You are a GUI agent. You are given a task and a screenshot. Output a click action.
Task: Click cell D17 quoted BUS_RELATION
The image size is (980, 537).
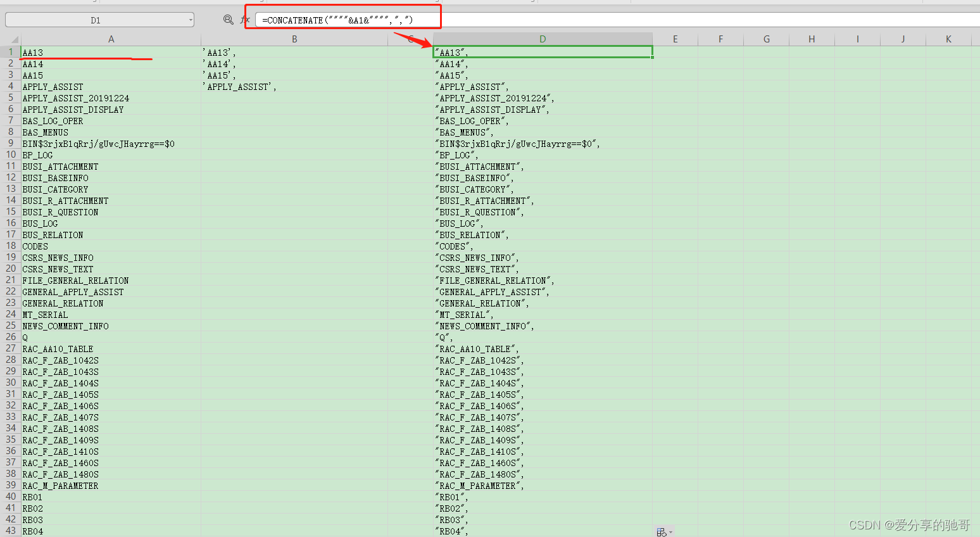(543, 235)
